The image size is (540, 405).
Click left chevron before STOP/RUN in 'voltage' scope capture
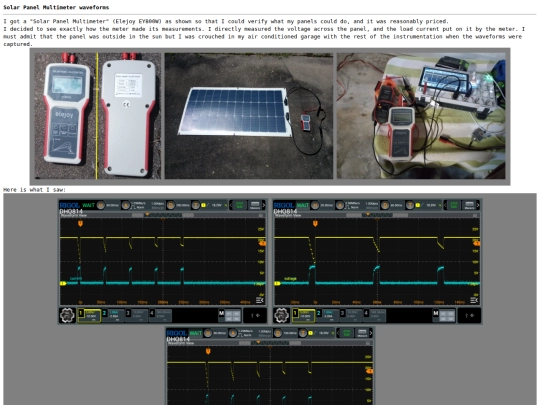coord(445,205)
